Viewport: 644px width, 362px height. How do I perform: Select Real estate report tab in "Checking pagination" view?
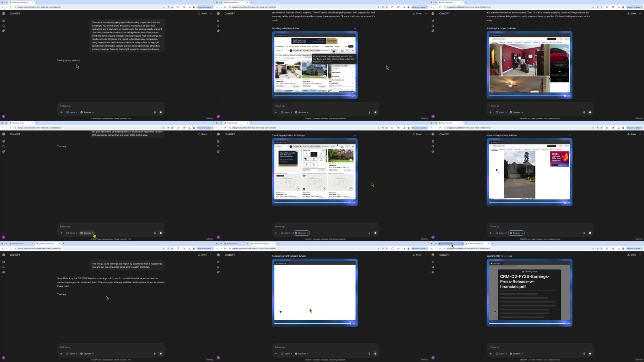tap(236, 123)
